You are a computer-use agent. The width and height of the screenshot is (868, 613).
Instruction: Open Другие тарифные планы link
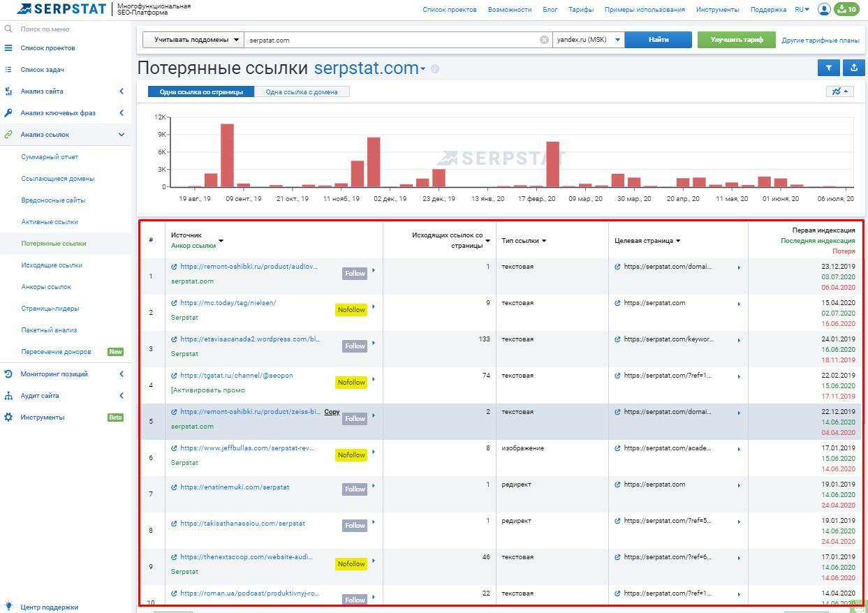(821, 40)
